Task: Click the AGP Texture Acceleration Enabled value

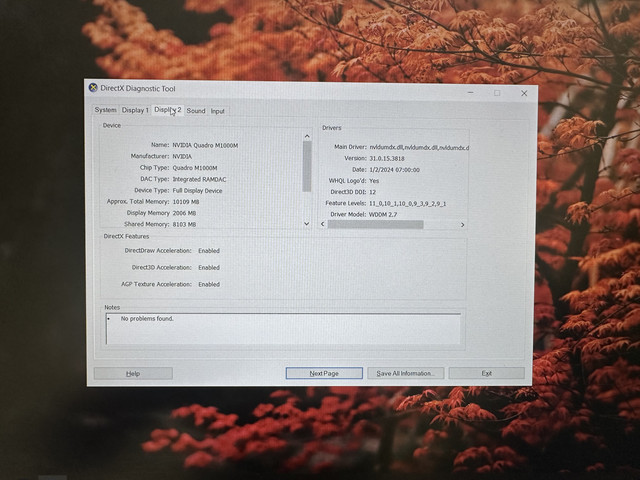Action: click(209, 284)
